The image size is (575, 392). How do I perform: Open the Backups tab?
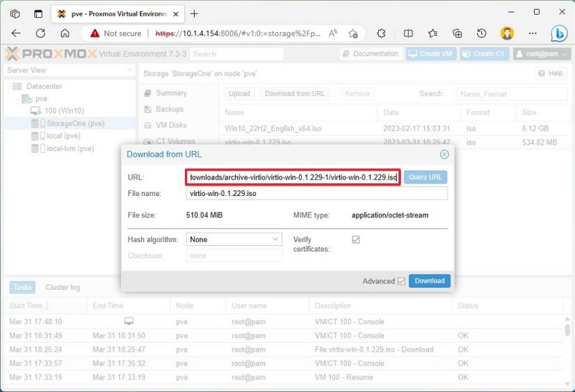pyautogui.click(x=170, y=109)
